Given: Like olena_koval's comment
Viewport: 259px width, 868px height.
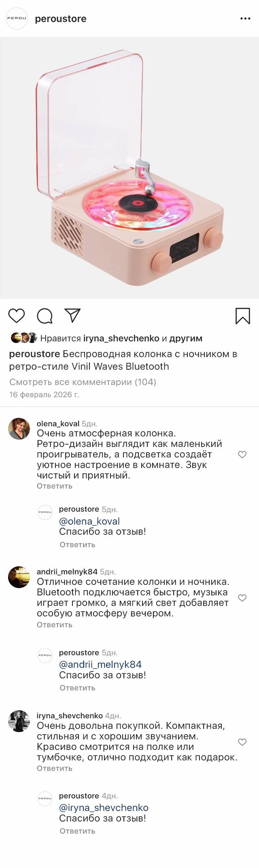Looking at the screenshot, I should 242,455.
